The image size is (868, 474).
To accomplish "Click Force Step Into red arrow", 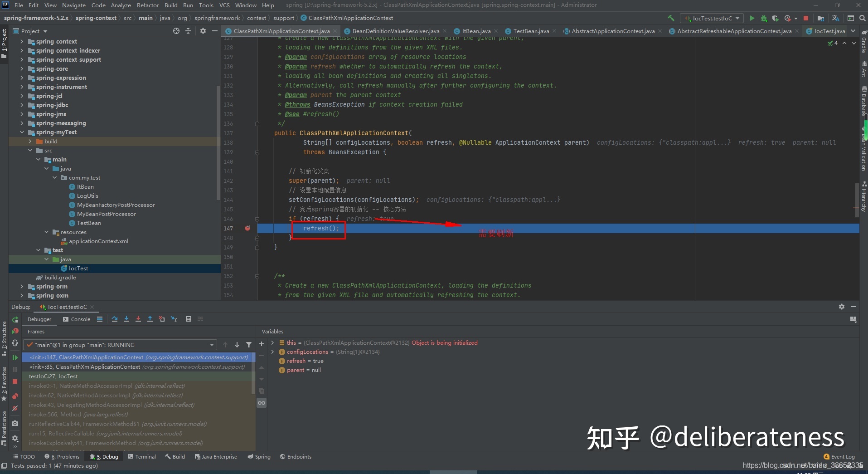I will click(x=138, y=319).
